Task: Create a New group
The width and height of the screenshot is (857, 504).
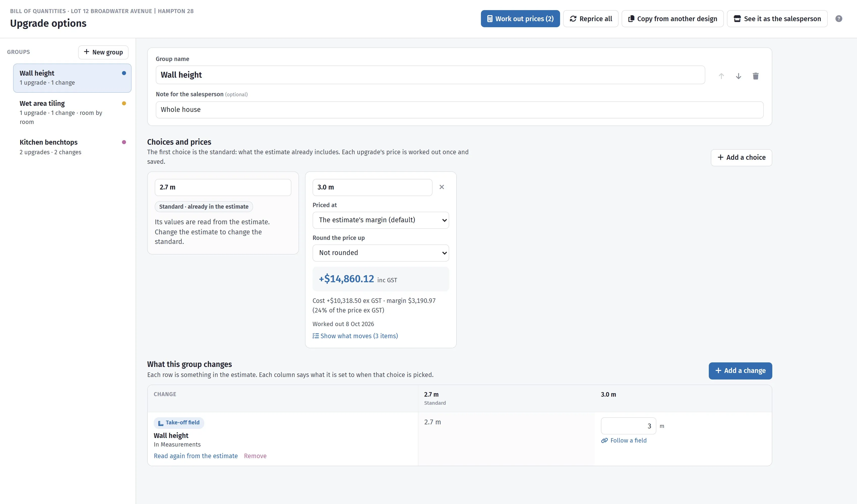Action: point(103,52)
